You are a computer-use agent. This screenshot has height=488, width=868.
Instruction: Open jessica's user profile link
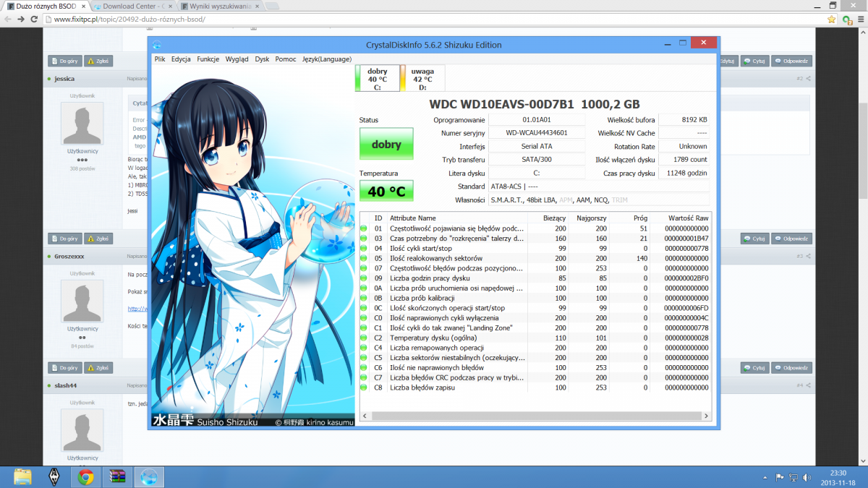(64, 78)
